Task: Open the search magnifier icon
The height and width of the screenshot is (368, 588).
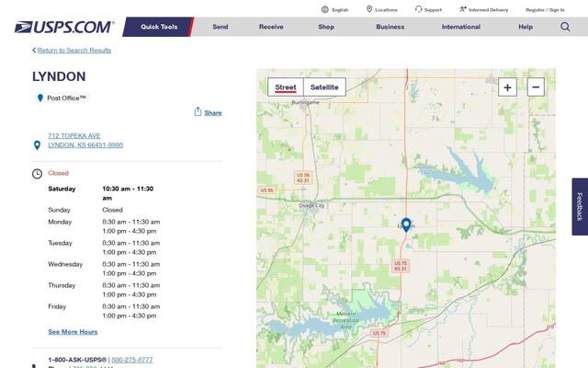Action: tap(565, 27)
